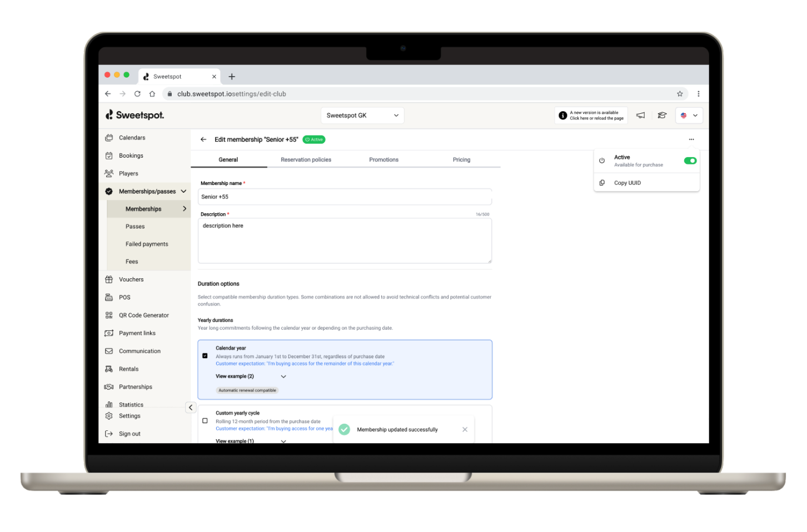The width and height of the screenshot is (807, 532).
Task: Bookmark this page with the star icon
Action: click(680, 94)
